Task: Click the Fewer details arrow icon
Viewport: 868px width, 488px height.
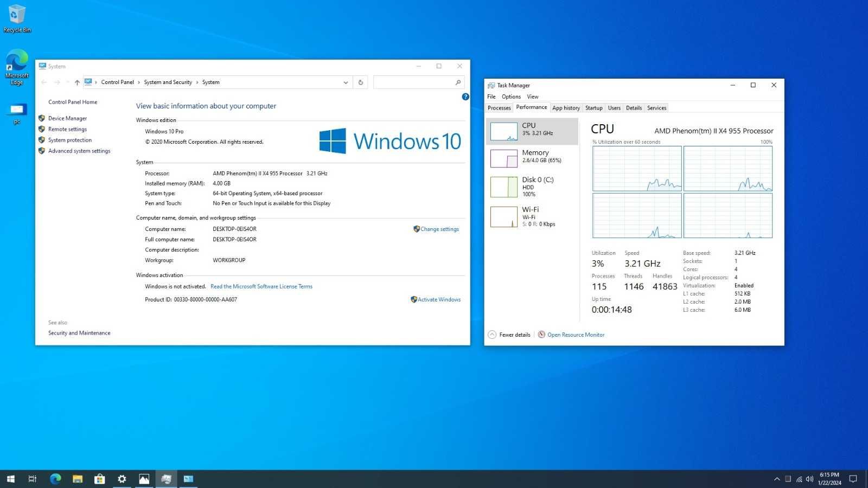Action: (492, 335)
